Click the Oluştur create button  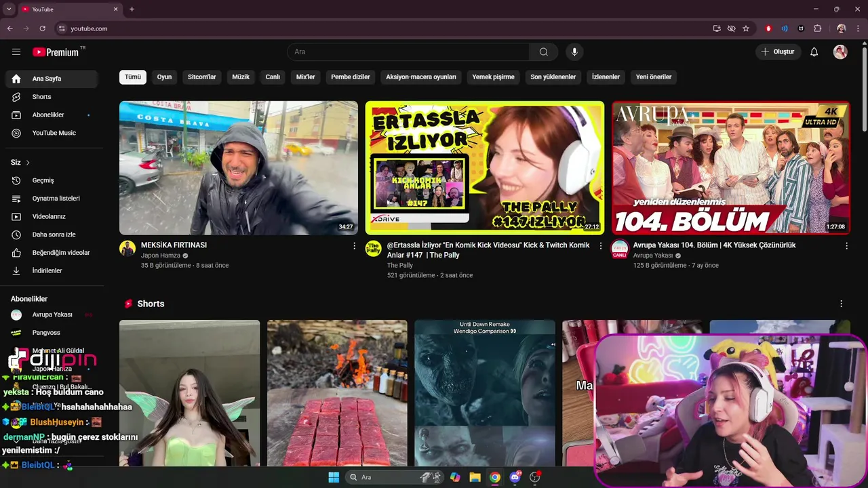click(x=778, y=52)
